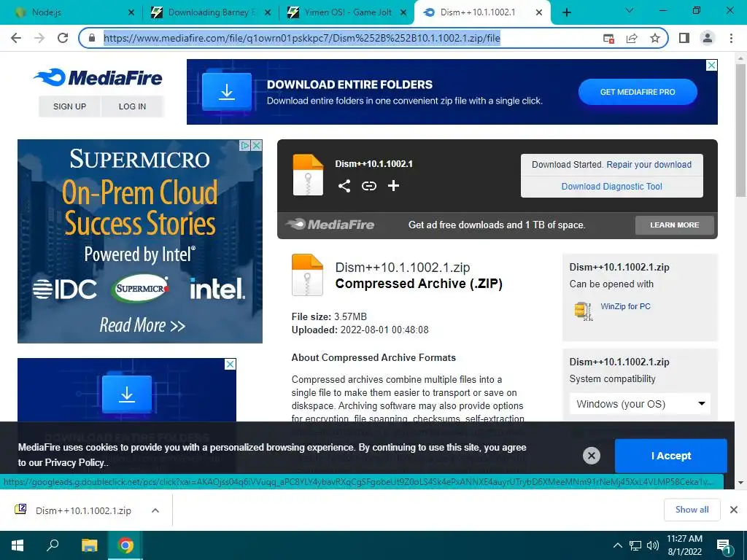This screenshot has width=747, height=560.
Task: Open a new browser tab
Action: tap(566, 12)
